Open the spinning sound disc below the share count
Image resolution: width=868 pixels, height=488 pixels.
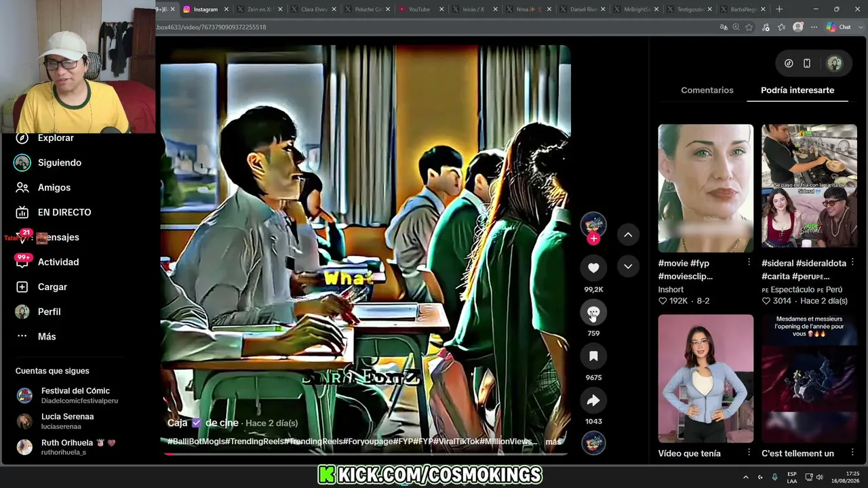click(593, 443)
